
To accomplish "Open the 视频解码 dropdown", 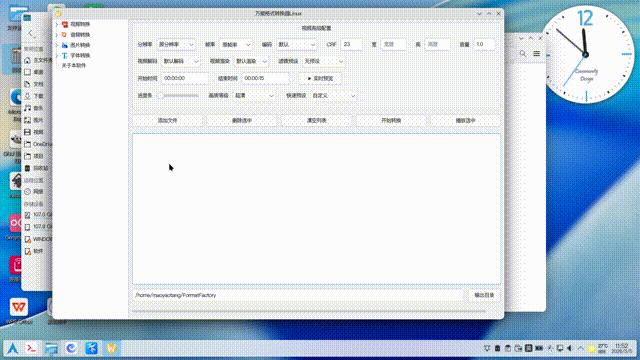I will click(181, 61).
